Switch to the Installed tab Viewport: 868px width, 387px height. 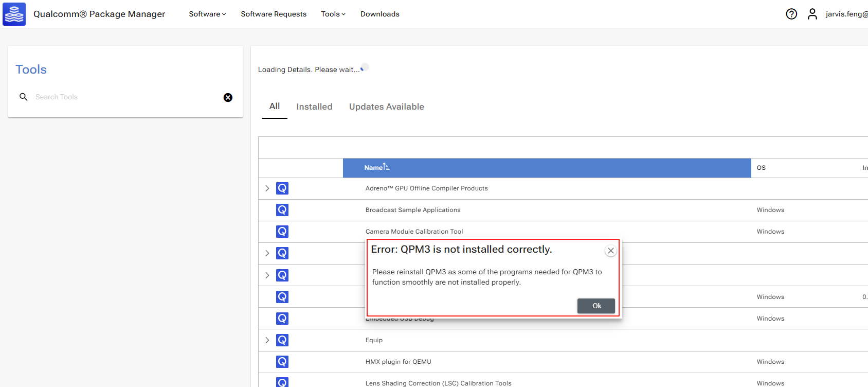click(314, 107)
